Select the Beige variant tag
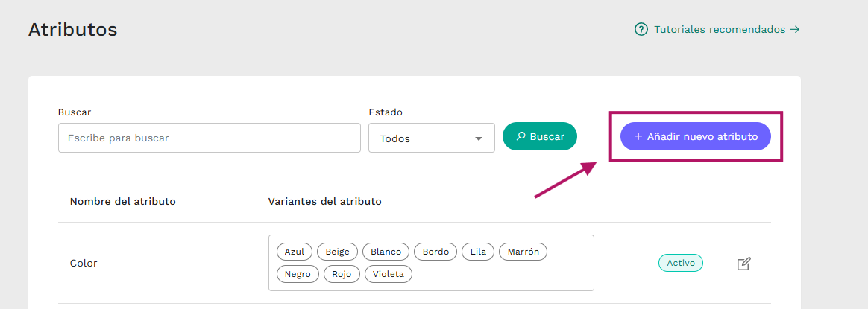The image size is (868, 309). (x=338, y=252)
